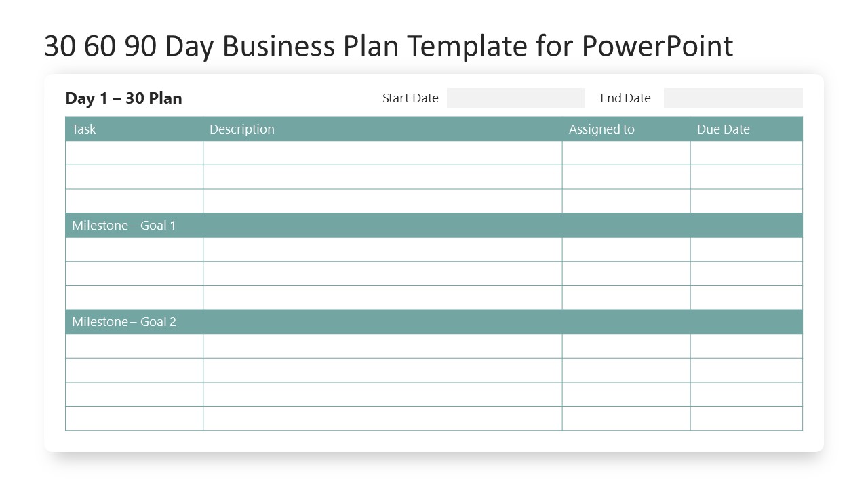Select first 'Assigned to' cell below header

pyautogui.click(x=626, y=153)
